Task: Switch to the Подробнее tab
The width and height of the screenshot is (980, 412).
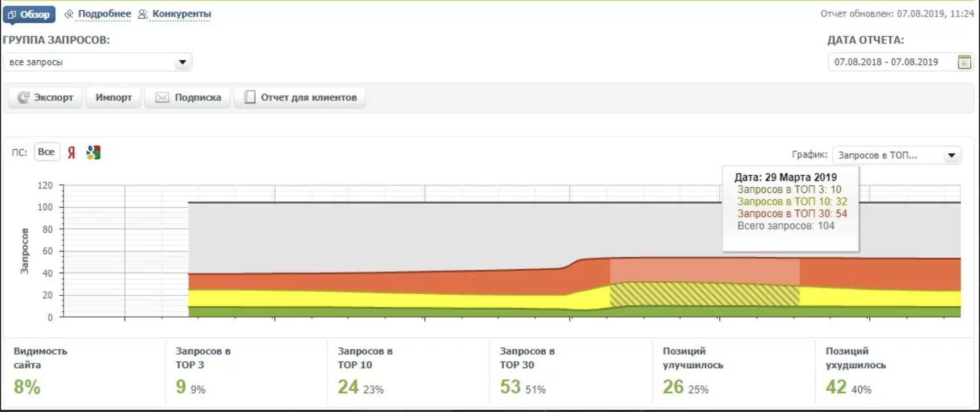Action: 105,14
